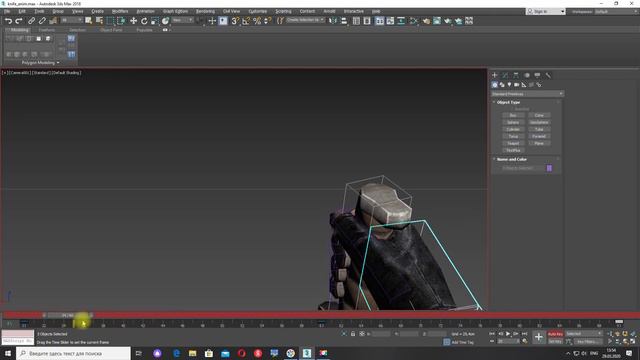This screenshot has width=640, height=360.
Task: Toggle Window/Crossing selection mode
Action: tap(121, 20)
